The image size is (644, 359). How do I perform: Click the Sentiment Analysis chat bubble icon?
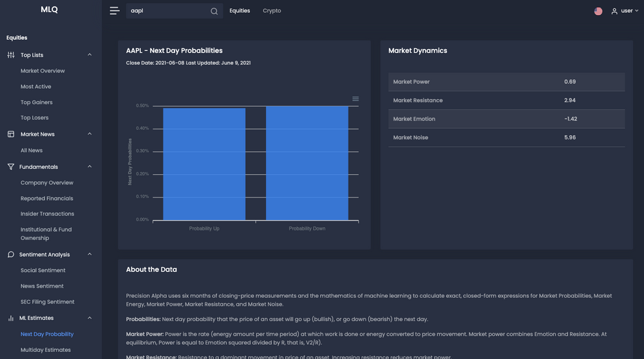pos(11,254)
